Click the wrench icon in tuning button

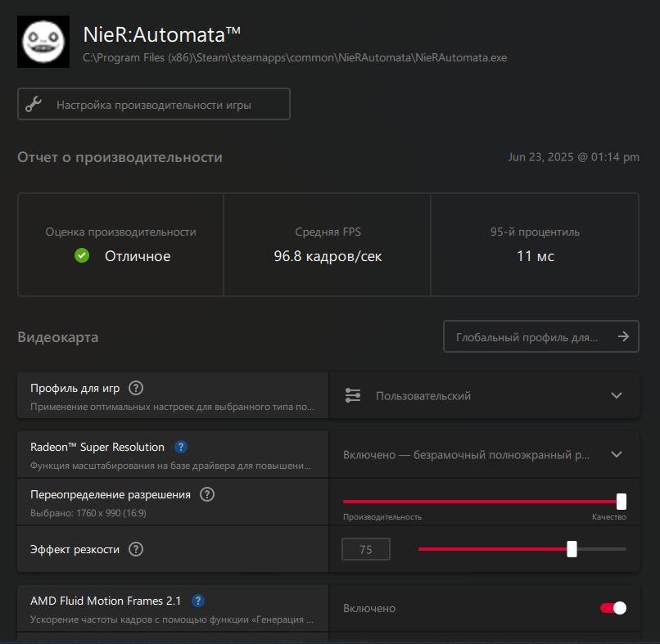click(34, 104)
